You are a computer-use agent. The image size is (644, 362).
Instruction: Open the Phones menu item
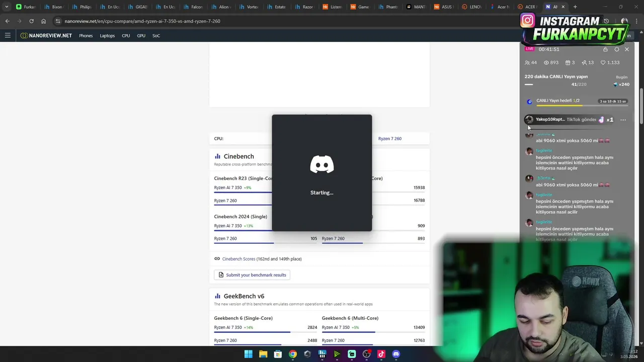(86, 36)
